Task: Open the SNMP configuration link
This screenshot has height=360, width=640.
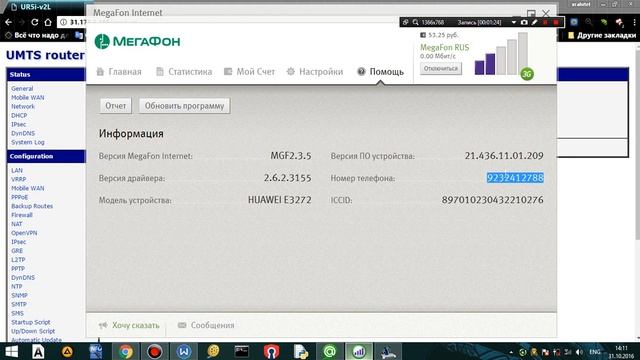Action: coord(19,296)
